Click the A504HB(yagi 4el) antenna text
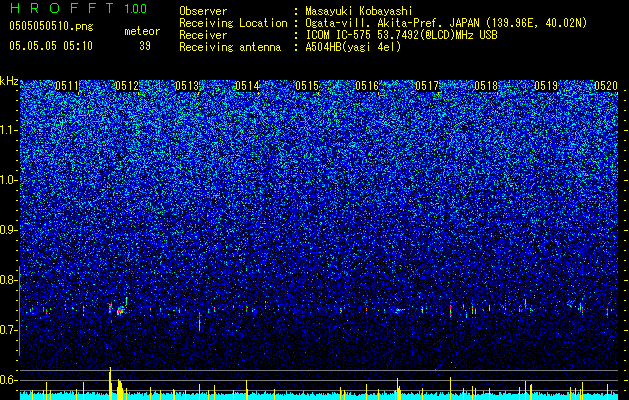The height and width of the screenshot is (400, 629). (353, 47)
